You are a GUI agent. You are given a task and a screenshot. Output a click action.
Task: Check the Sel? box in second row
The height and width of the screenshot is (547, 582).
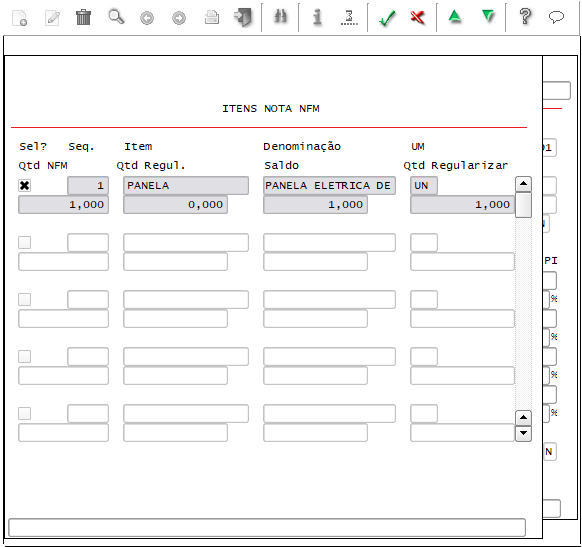[x=24, y=242]
